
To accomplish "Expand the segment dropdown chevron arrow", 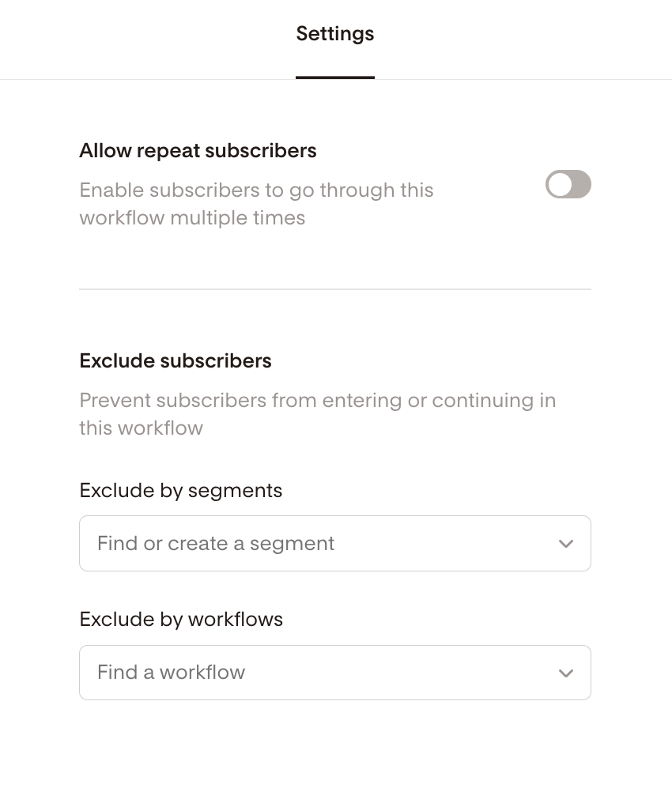I will (565, 544).
